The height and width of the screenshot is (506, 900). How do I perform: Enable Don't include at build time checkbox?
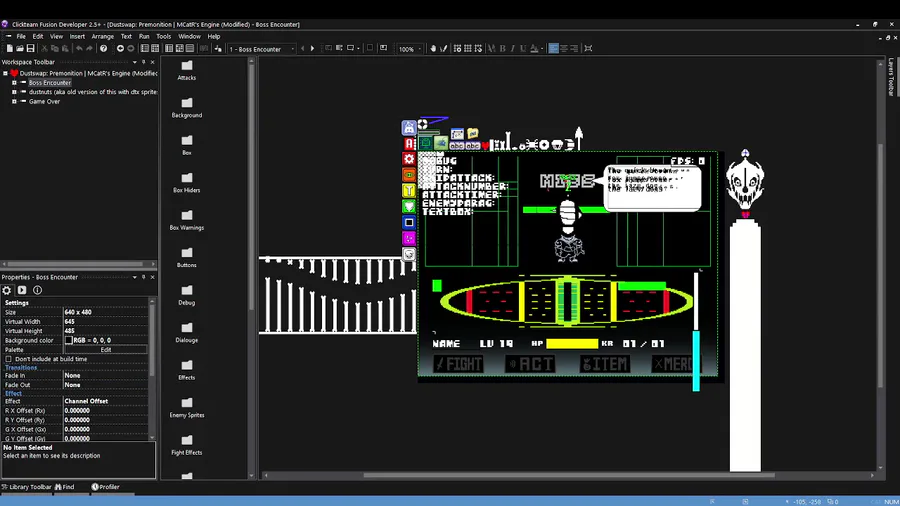click(x=9, y=359)
